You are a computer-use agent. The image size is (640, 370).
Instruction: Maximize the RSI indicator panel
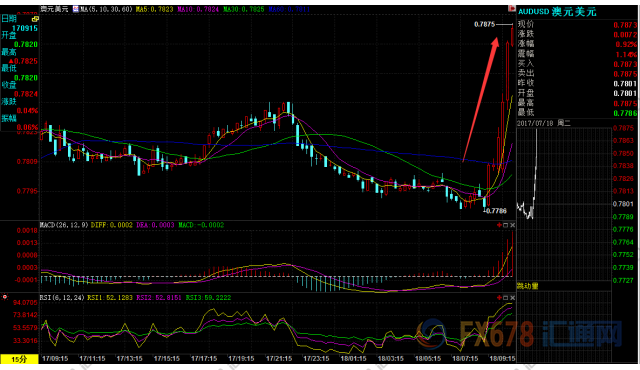click(x=505, y=298)
